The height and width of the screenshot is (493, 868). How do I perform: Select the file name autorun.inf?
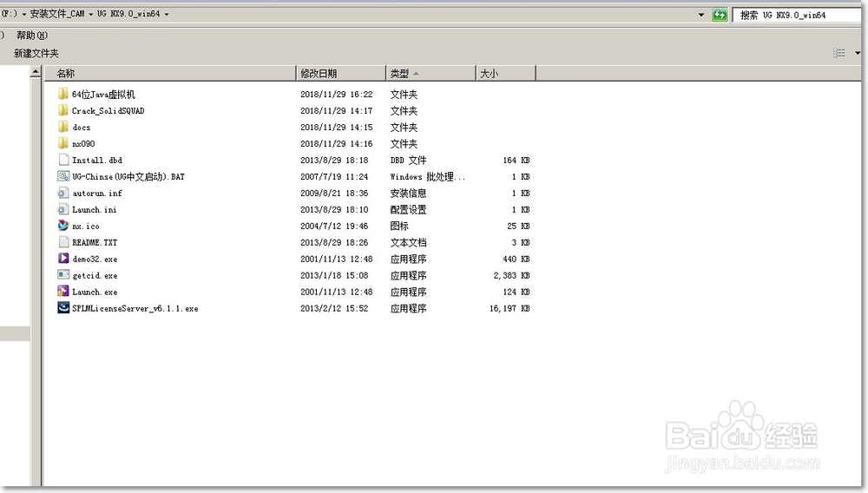click(97, 193)
